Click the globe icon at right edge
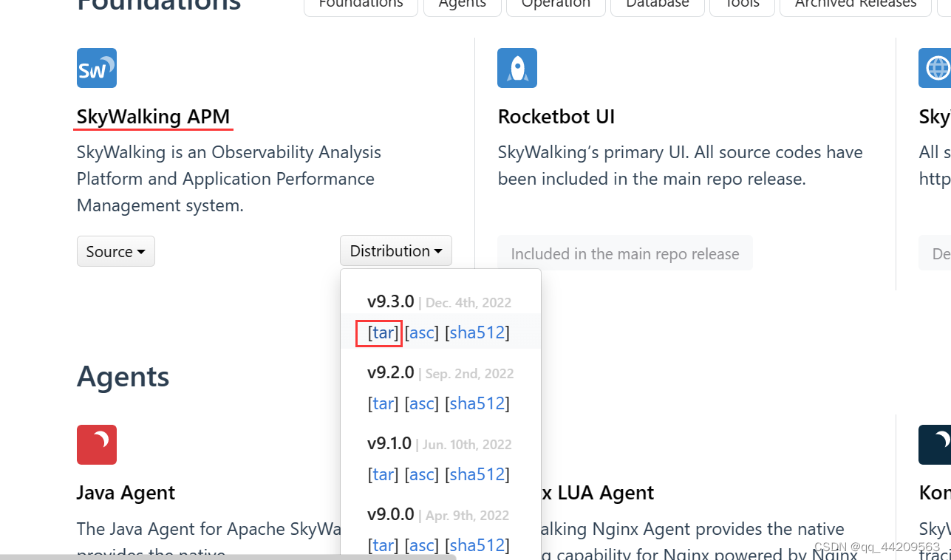The image size is (951, 560). point(935,68)
